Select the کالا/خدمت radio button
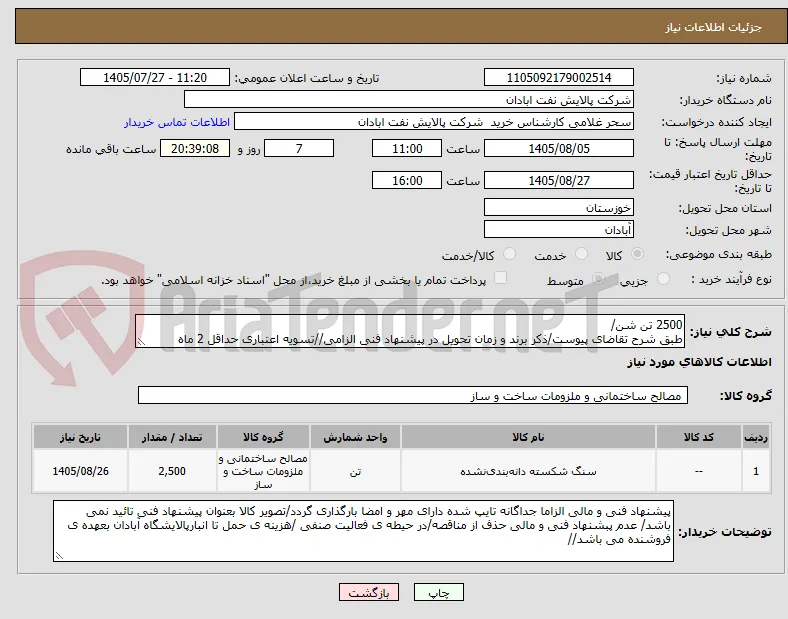The width and height of the screenshot is (788, 619). (510, 254)
